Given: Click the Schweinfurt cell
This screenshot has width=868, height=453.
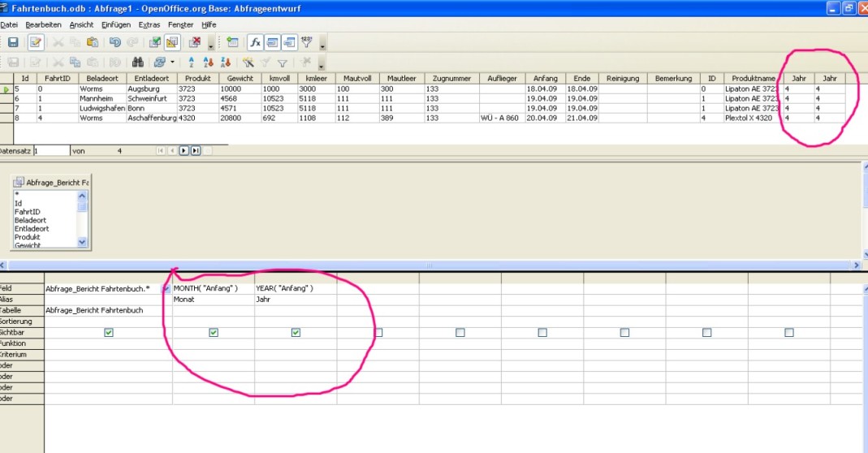Looking at the screenshot, I should coord(152,98).
